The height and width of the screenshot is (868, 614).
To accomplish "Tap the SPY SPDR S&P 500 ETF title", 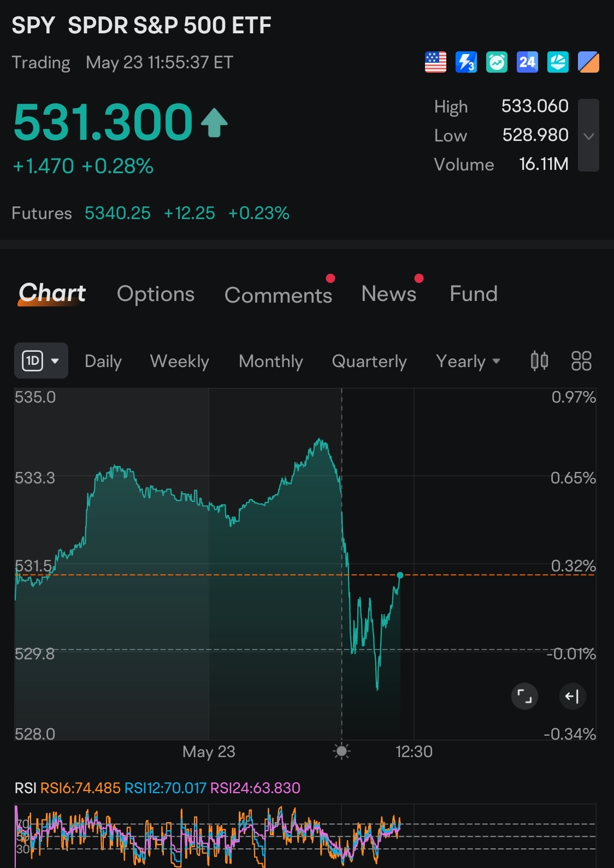I will pyautogui.click(x=141, y=25).
